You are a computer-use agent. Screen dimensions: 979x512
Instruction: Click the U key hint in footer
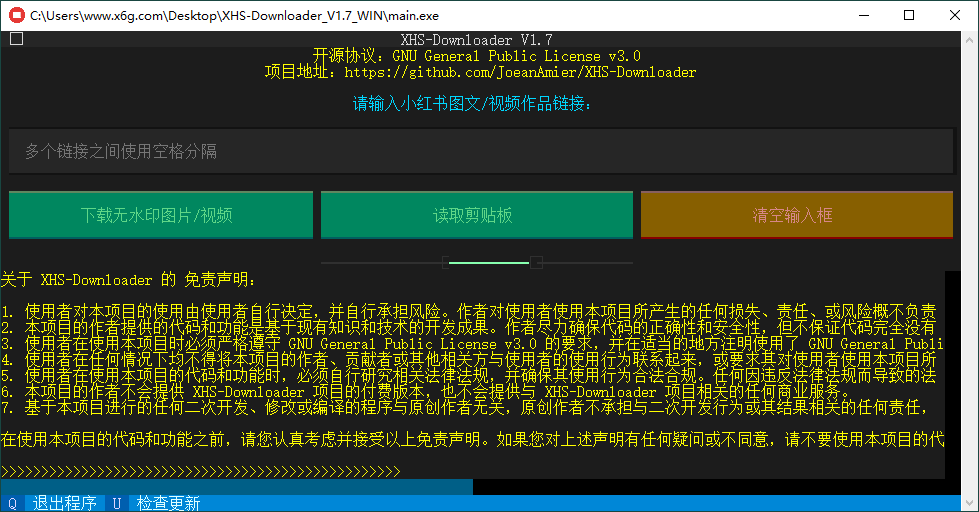click(117, 503)
